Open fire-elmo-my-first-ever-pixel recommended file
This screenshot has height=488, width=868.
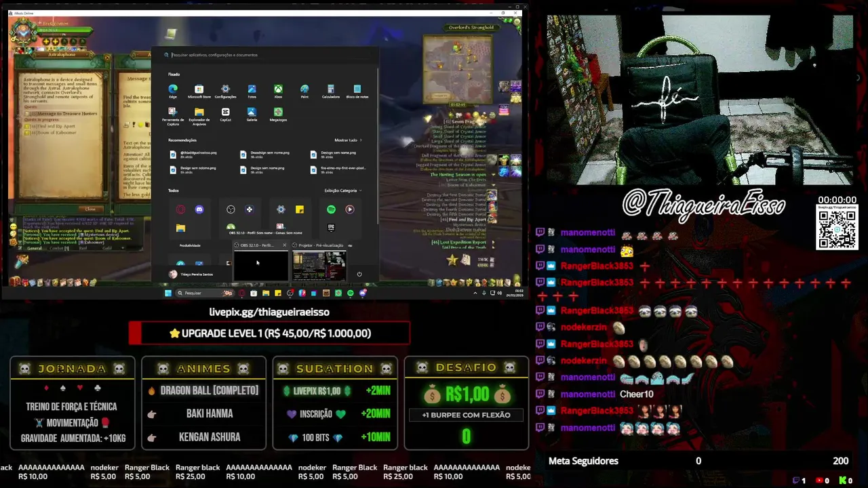click(338, 169)
